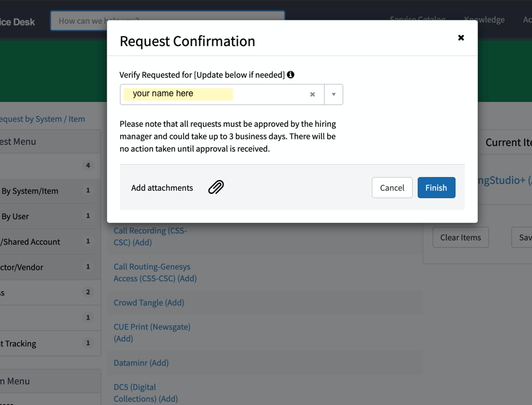Add DC5 (Digital Collections) item

145,393
